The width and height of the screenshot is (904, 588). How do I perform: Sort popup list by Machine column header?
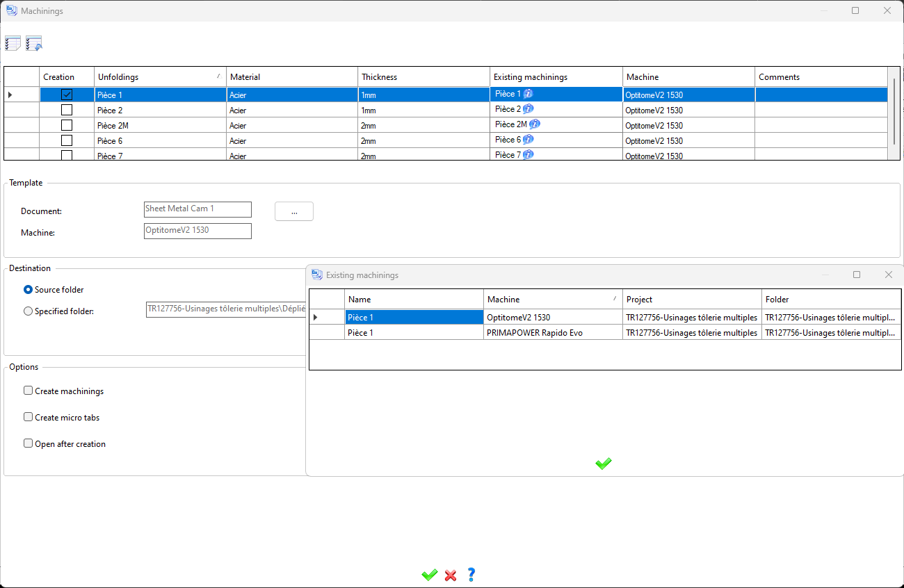click(553, 300)
